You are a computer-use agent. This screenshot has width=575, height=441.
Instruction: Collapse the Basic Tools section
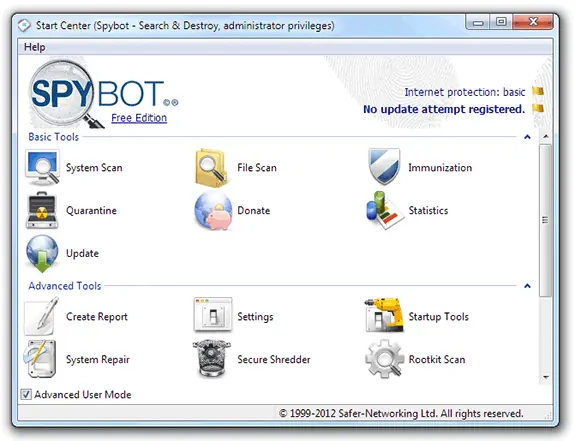point(527,137)
